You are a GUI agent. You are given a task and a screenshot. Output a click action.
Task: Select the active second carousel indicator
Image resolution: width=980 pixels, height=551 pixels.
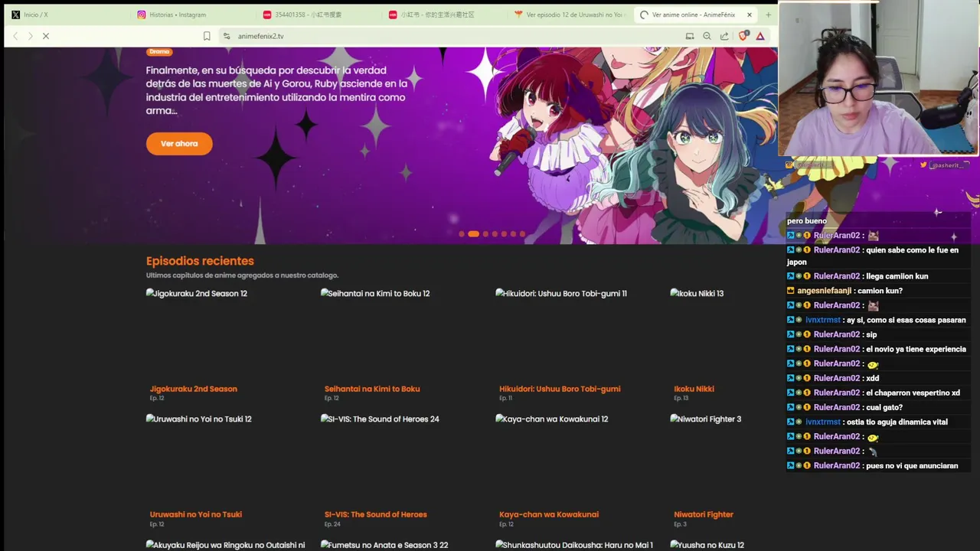tap(473, 234)
